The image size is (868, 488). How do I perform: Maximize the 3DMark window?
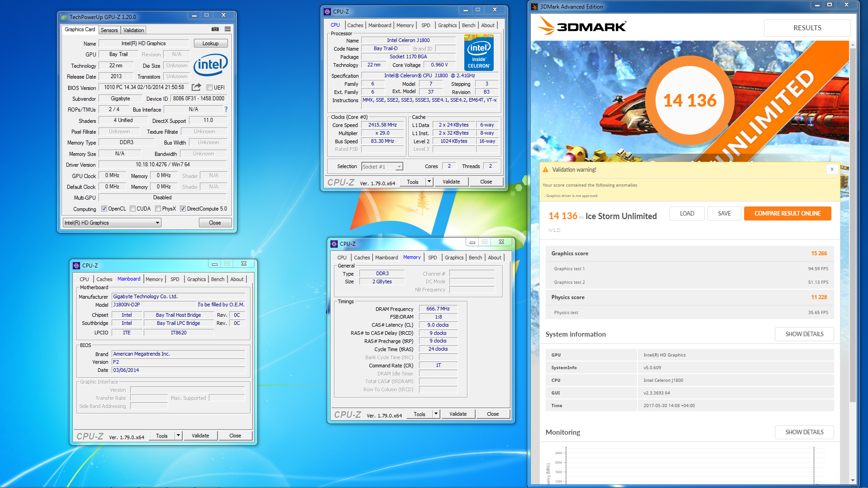[x=830, y=5]
